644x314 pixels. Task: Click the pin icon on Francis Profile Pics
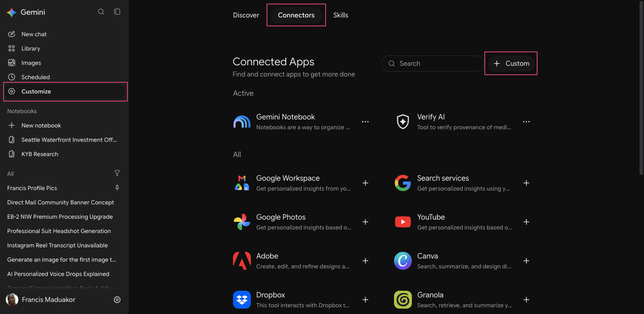coord(117,188)
